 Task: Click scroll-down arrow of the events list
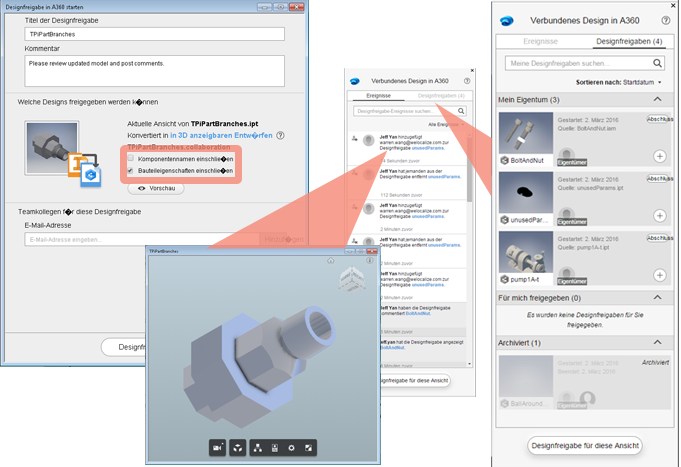click(x=469, y=364)
